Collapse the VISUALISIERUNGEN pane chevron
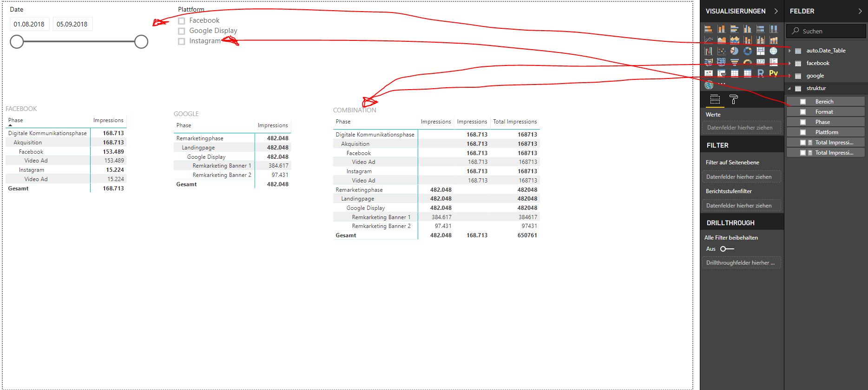This screenshot has width=868, height=390. pos(776,11)
